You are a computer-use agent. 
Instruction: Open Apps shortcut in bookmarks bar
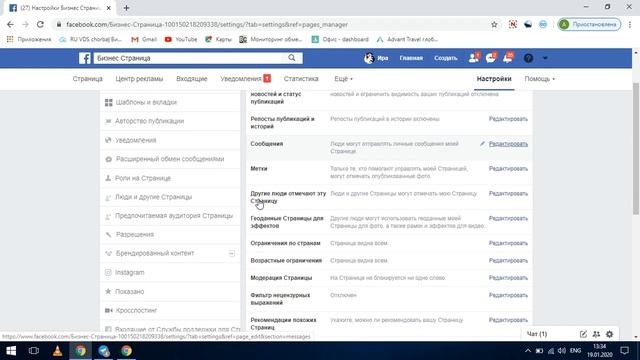(29, 39)
